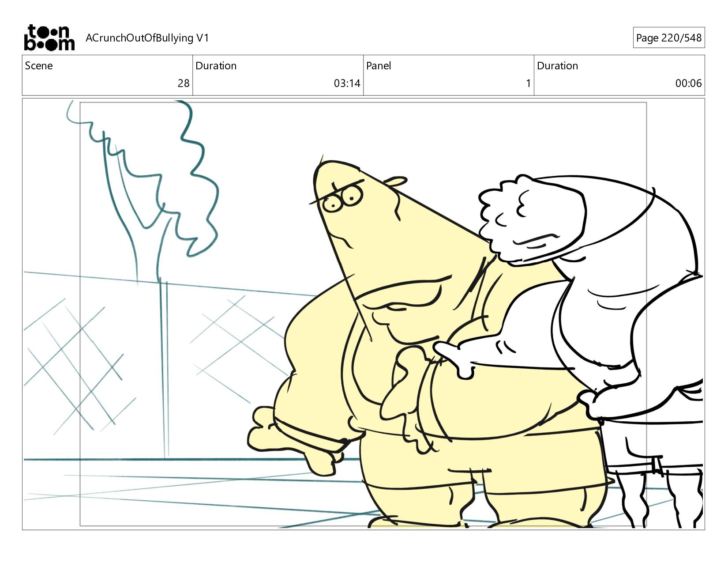The width and height of the screenshot is (728, 563).
Task: Click the scene number 28
Action: [x=184, y=83]
